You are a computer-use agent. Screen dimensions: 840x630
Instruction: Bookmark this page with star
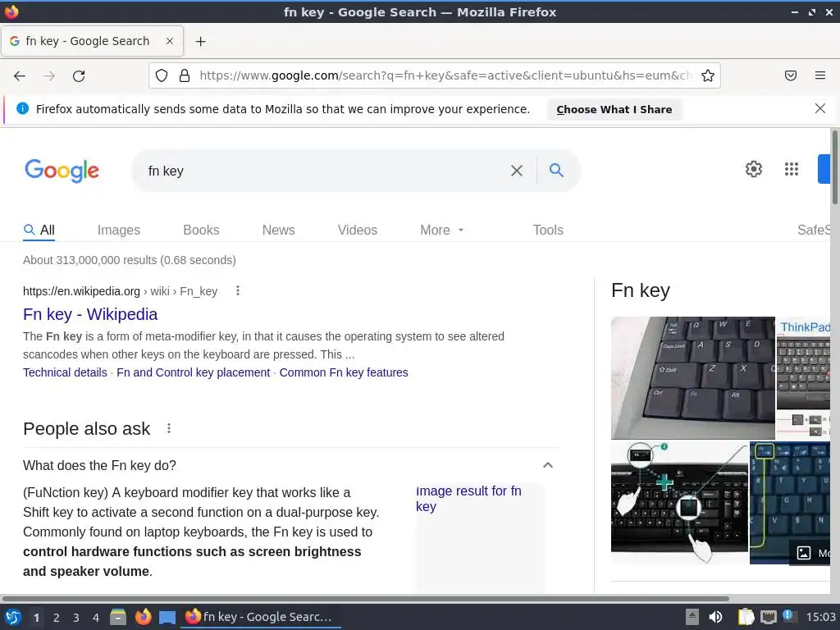708,75
